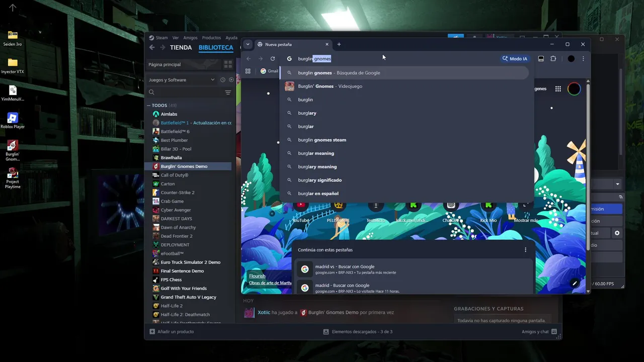This screenshot has height=362, width=644.
Task: Collapse the TODOS game list section
Action: point(149,106)
